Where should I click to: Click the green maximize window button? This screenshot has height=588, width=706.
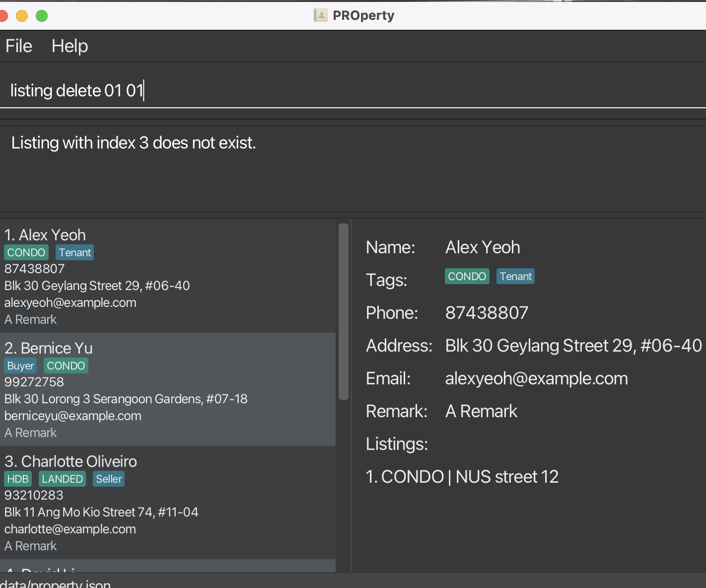click(42, 16)
